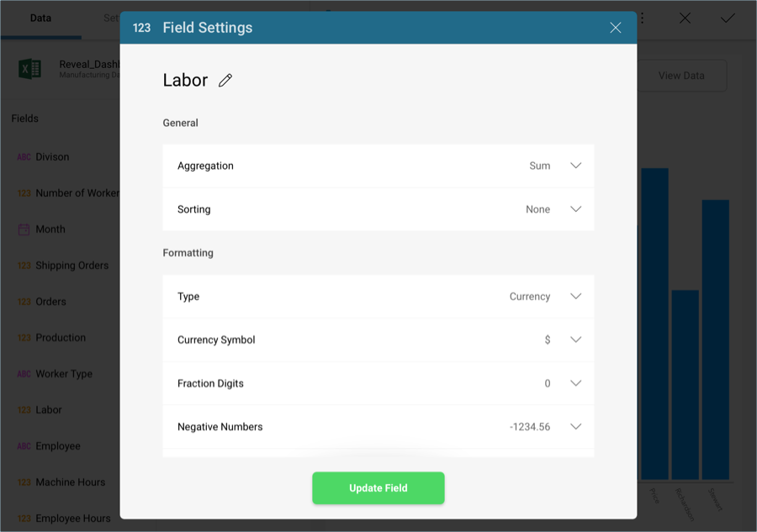Click the 123 icon beside Orders
This screenshot has height=532, width=757.
[24, 302]
